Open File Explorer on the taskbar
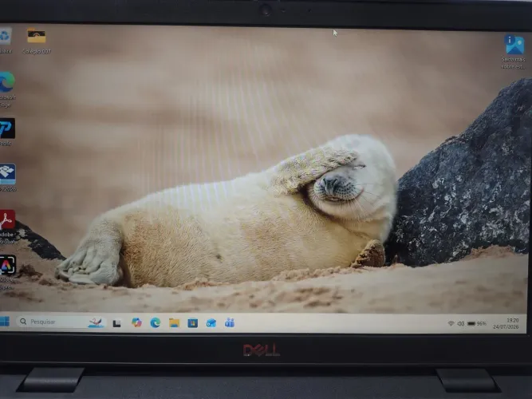Screen dimensions: 532x399 coord(175,323)
